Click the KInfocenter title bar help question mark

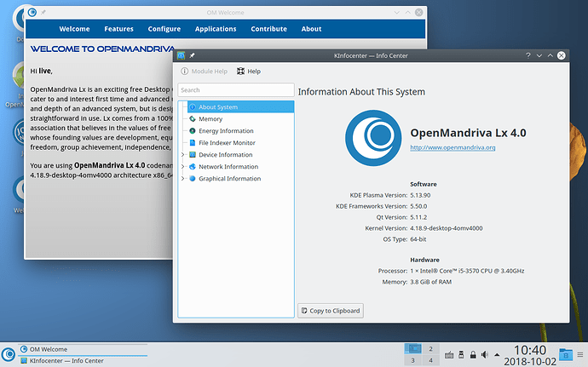pos(528,55)
